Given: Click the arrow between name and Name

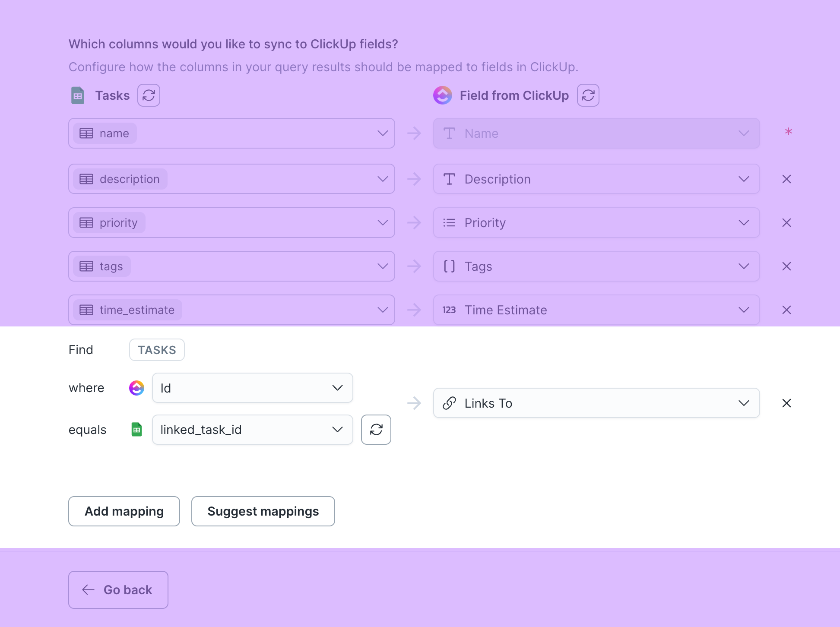Looking at the screenshot, I should [x=414, y=133].
